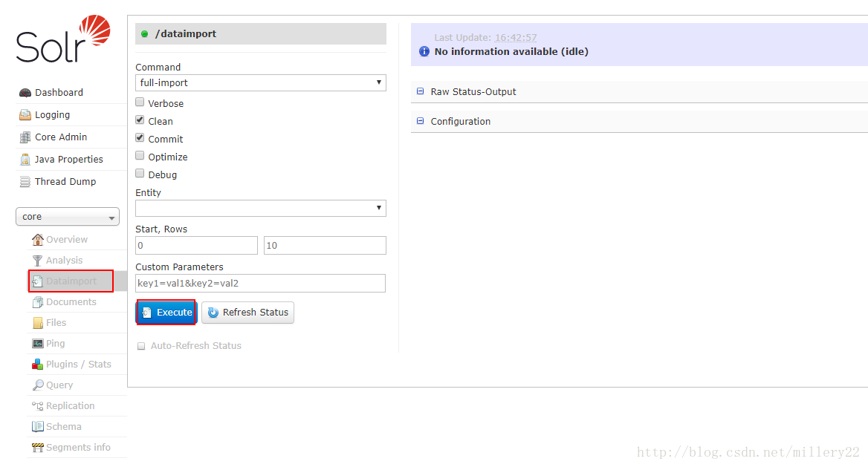Click the Solr logo
Viewport: 868px width, 467px height.
pyautogui.click(x=63, y=39)
